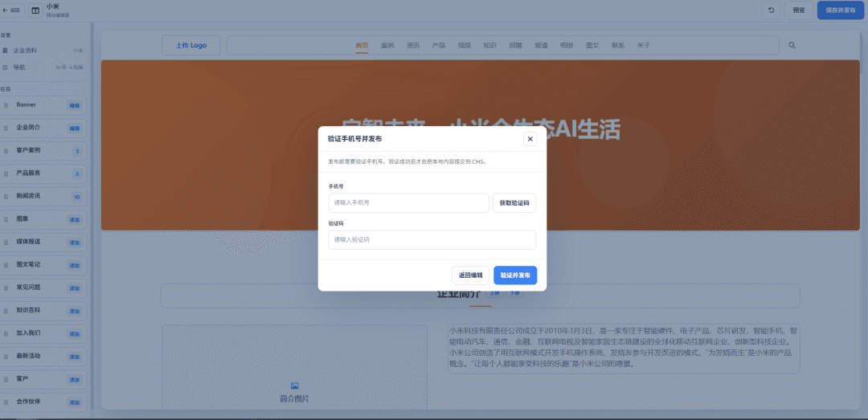This screenshot has width=868, height=420.
Task: Click the undo/refresh icon in top bar
Action: 771,10
